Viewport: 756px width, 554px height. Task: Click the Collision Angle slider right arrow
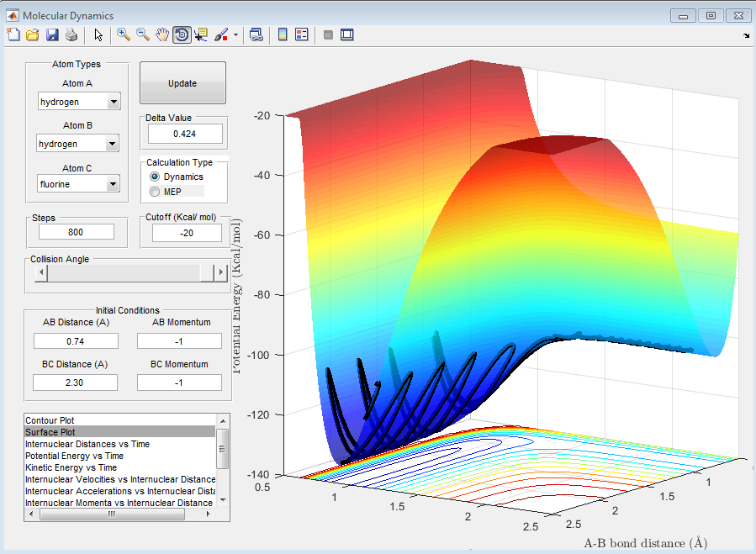click(x=220, y=272)
